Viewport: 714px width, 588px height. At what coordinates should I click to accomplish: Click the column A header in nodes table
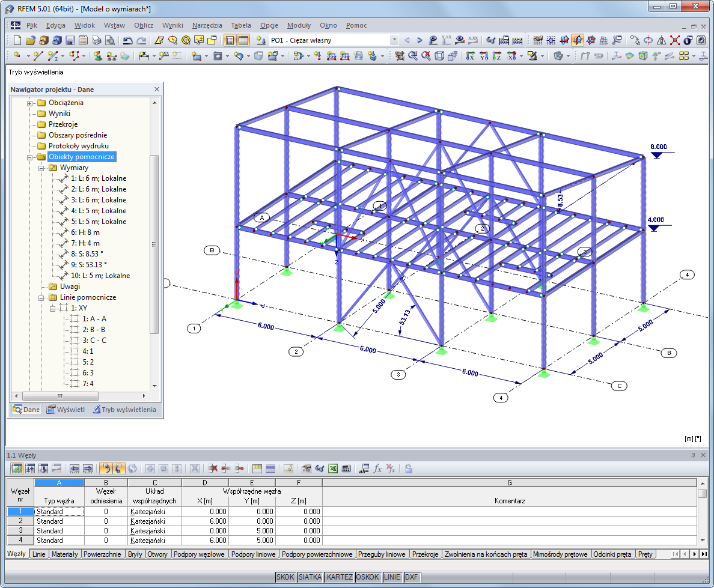point(59,482)
